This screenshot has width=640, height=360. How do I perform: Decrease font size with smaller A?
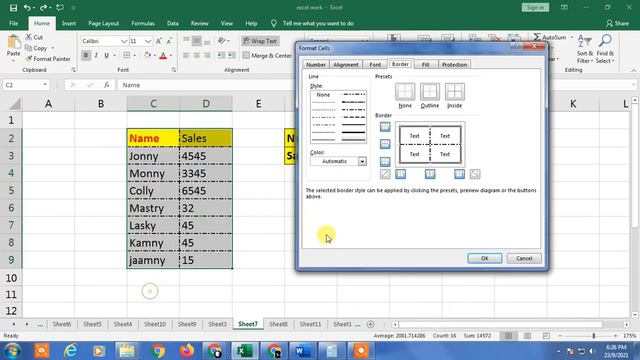pyautogui.click(x=169, y=41)
